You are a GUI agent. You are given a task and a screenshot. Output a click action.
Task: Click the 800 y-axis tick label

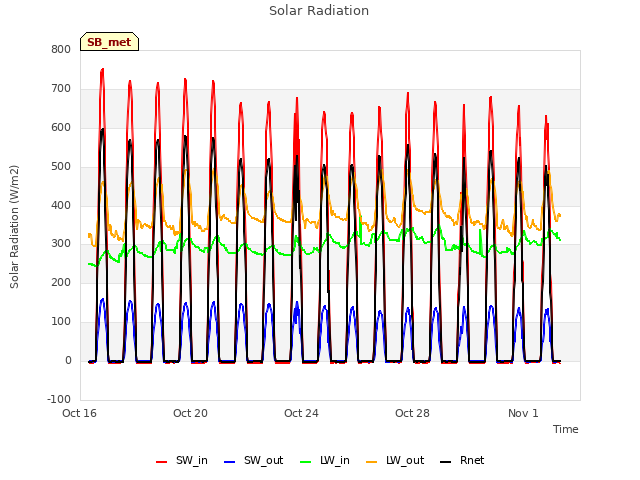click(x=61, y=50)
